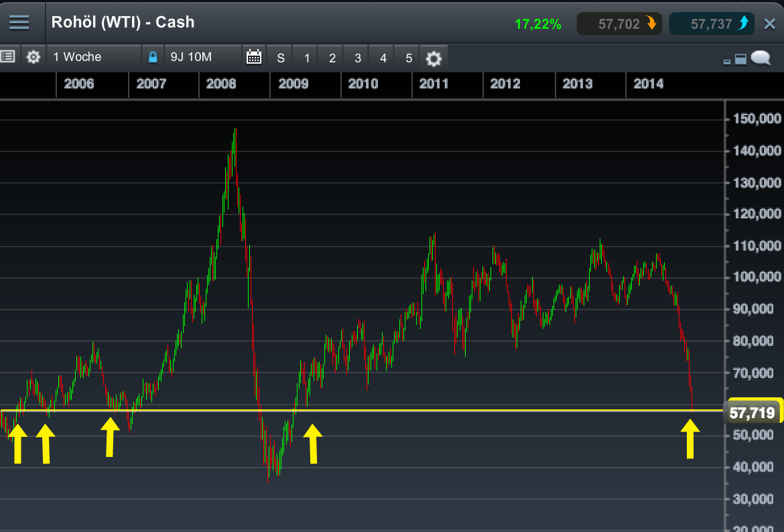Click the 40,000 price axis label
Viewport: 784px width, 532px height.
(753, 467)
